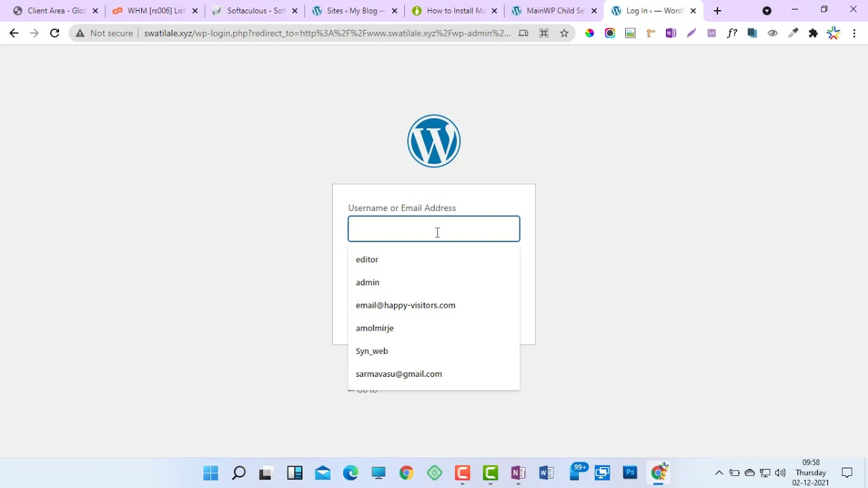868x488 pixels.
Task: Open the purple M extension icon
Action: [711, 33]
